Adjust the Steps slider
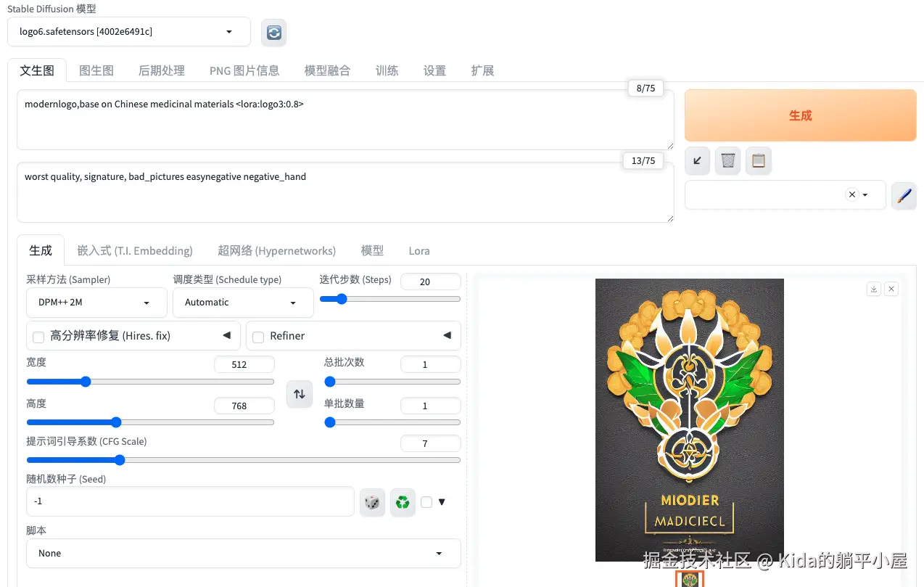The height and width of the screenshot is (587, 924). pyautogui.click(x=389, y=299)
